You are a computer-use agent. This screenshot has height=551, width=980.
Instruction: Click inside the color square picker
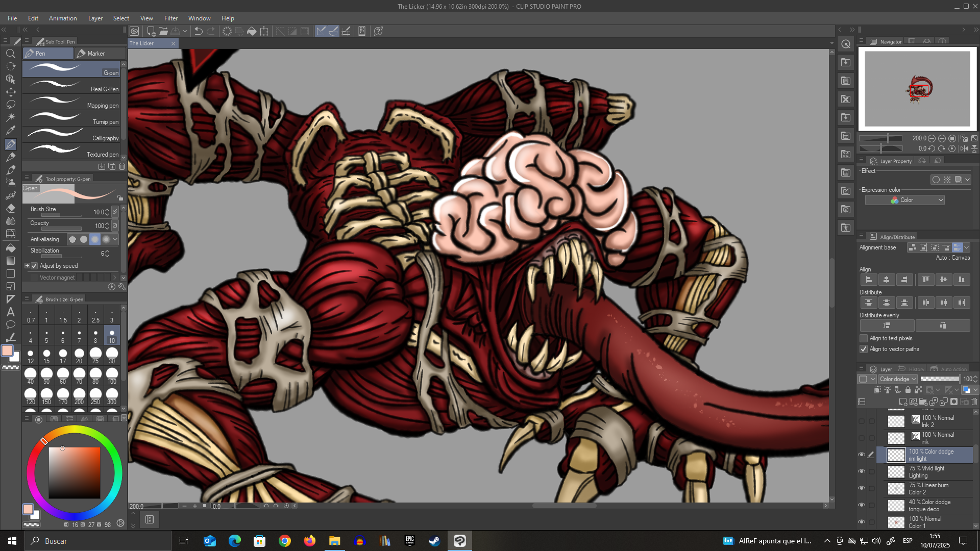[x=75, y=472]
